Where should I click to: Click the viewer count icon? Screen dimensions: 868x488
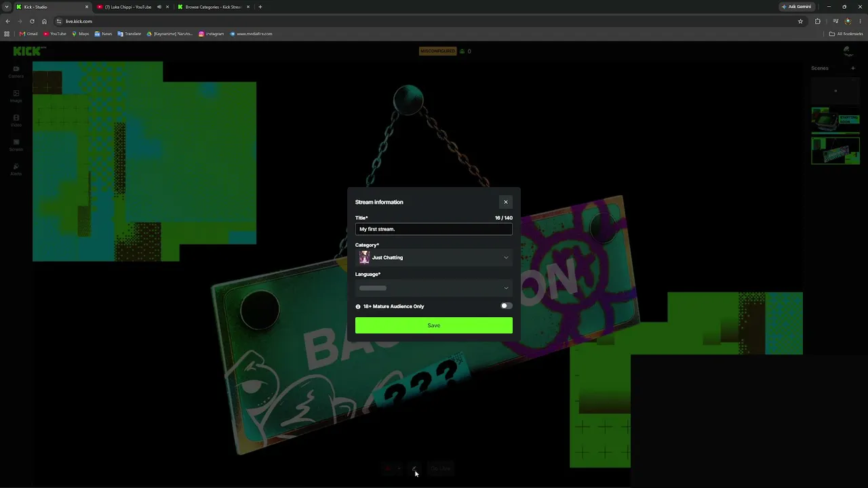tap(462, 51)
